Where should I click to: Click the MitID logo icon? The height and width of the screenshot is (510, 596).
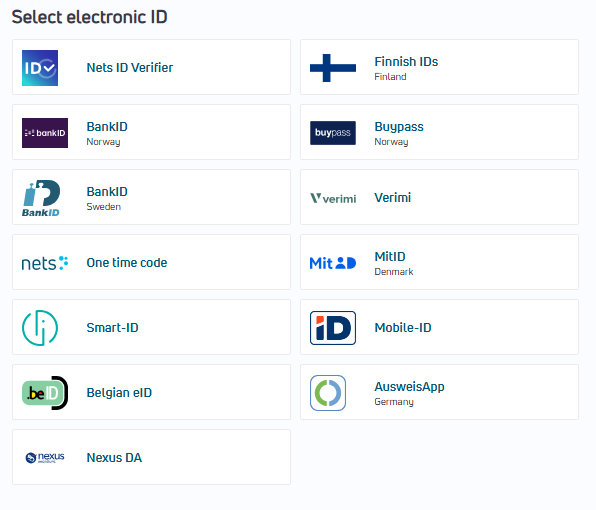coord(333,263)
